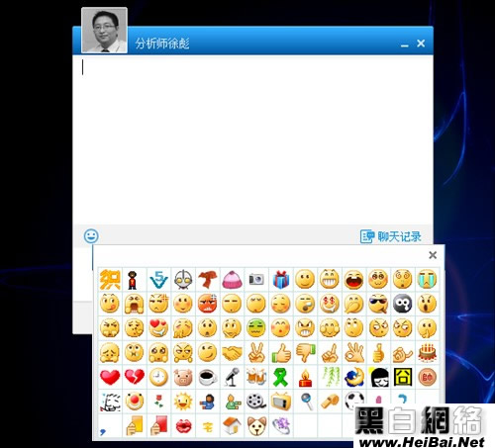Focus the chat message text area
495x448 pixels.
[252, 140]
